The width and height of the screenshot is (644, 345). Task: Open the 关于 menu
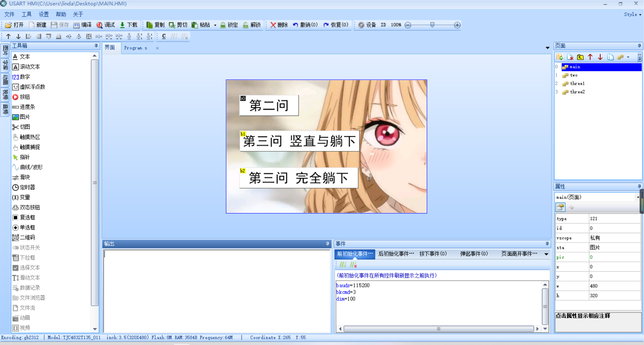pyautogui.click(x=78, y=14)
